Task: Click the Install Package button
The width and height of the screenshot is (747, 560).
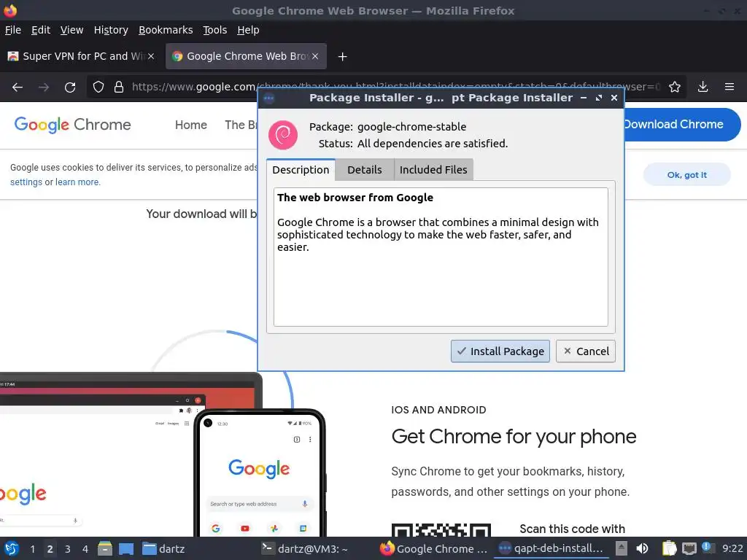Action: pyautogui.click(x=500, y=351)
